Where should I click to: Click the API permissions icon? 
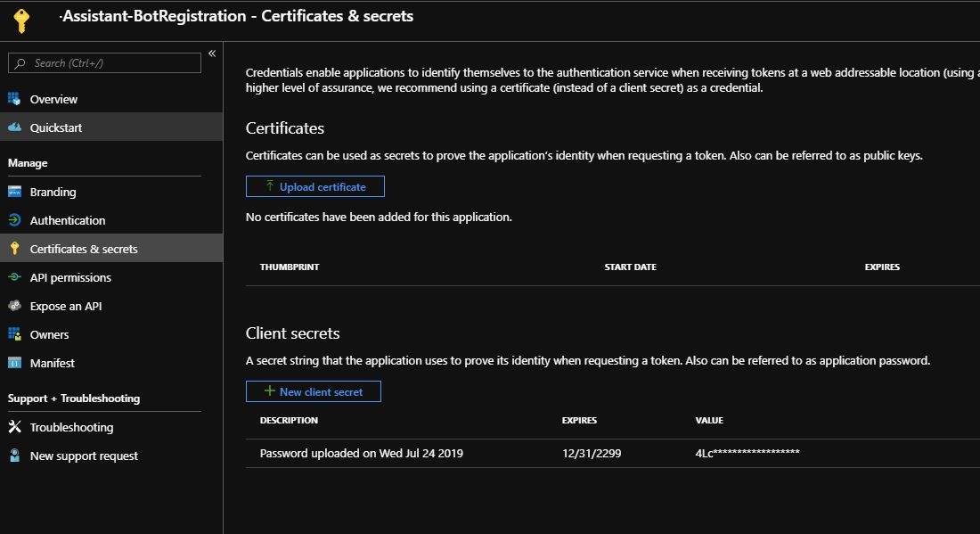(x=14, y=277)
